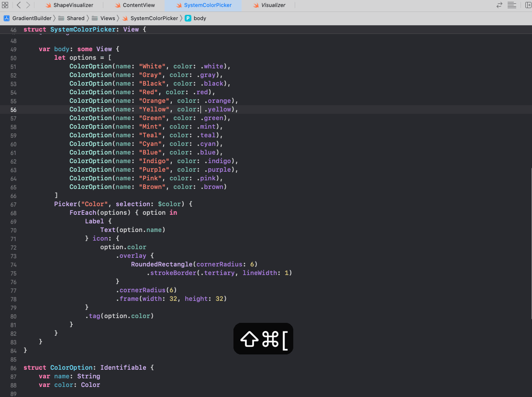This screenshot has height=397, width=532.
Task: Click the "Teal" string literal
Action: click(x=150, y=135)
